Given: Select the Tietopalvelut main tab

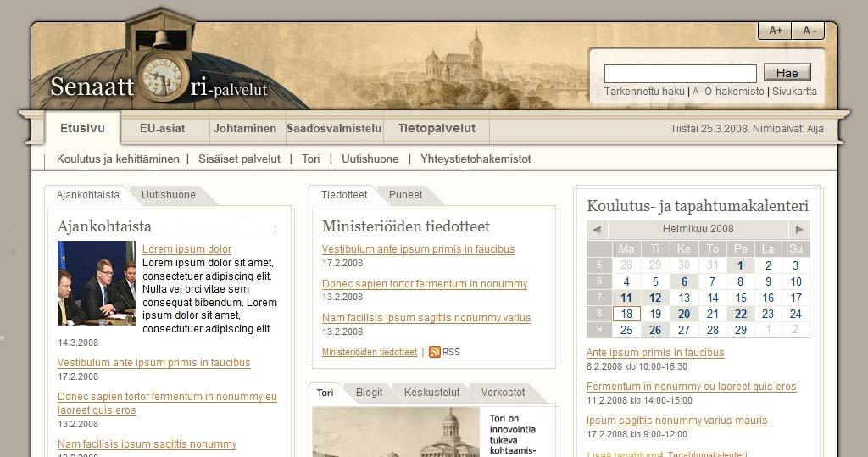Looking at the screenshot, I should [437, 128].
